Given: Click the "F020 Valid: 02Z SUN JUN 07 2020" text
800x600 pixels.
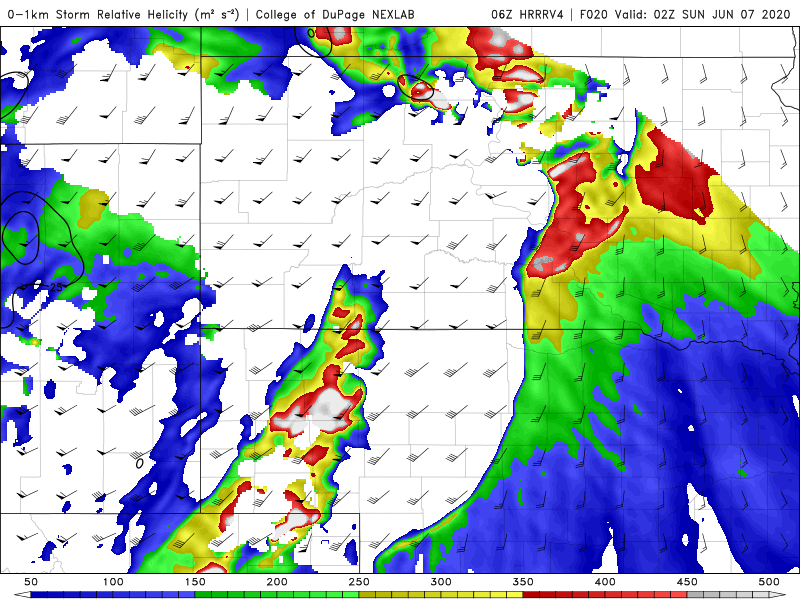Looking at the screenshot, I should [685, 14].
